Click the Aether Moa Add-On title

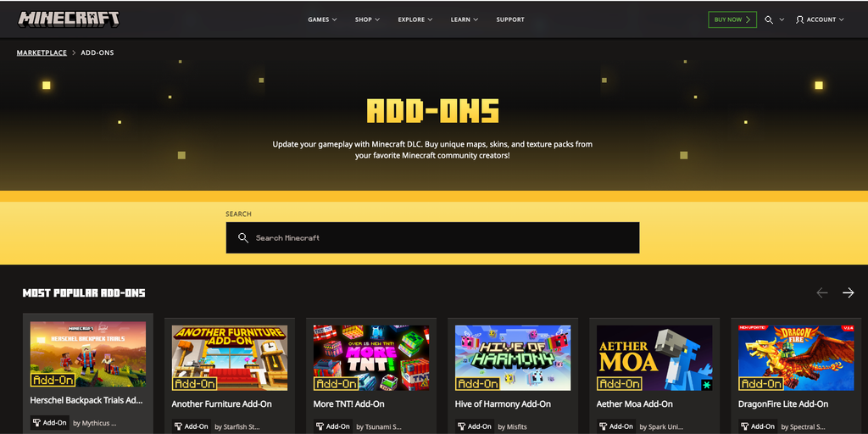(x=634, y=404)
